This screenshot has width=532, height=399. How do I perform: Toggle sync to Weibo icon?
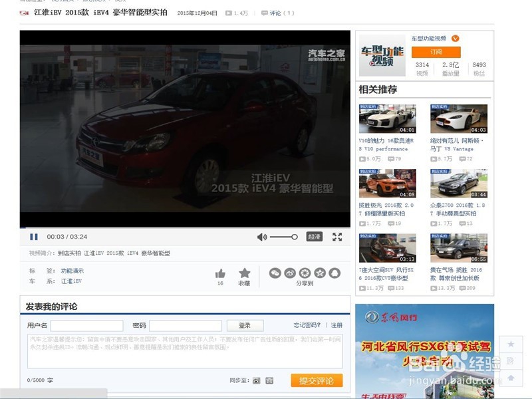[257, 380]
